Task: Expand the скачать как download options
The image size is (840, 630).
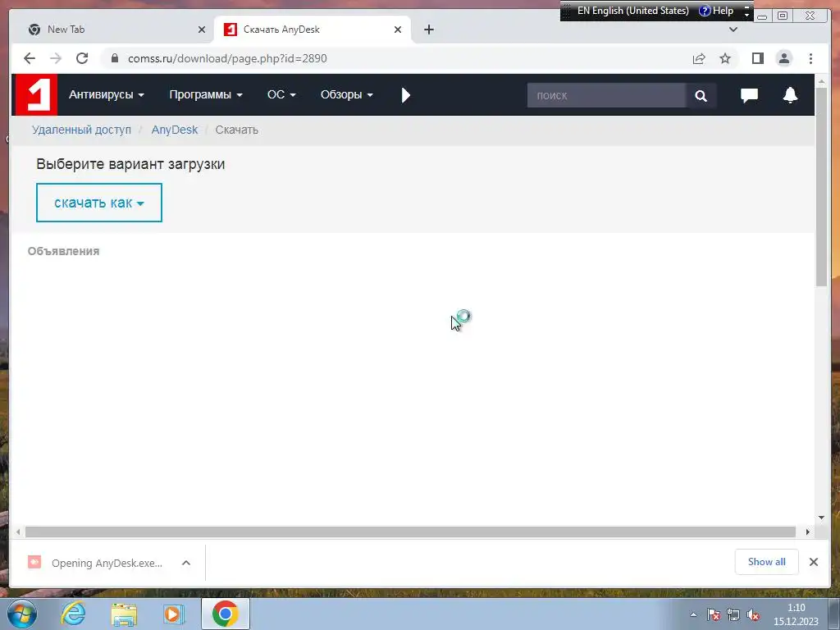Action: [x=99, y=203]
